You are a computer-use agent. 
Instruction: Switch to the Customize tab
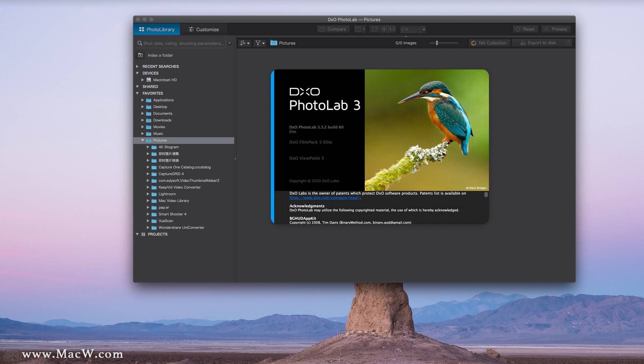204,29
